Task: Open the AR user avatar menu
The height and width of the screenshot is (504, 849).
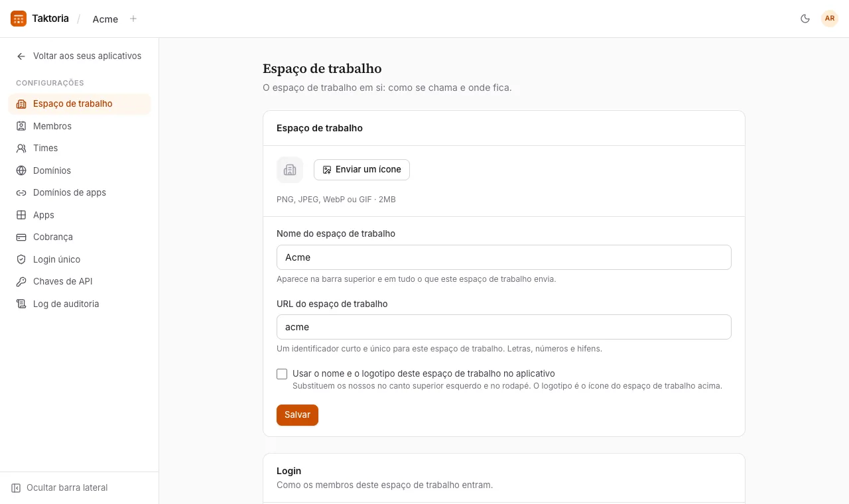Action: [x=830, y=19]
